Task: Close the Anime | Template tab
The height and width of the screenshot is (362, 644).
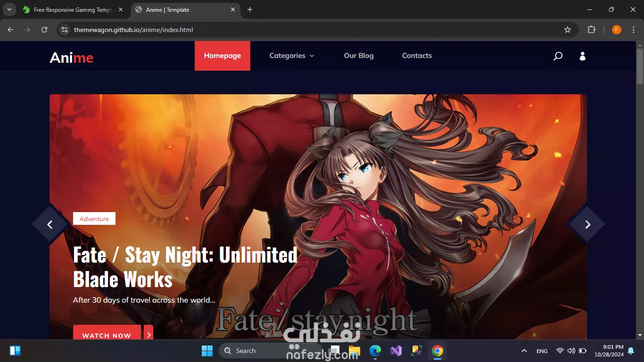Action: (x=233, y=9)
